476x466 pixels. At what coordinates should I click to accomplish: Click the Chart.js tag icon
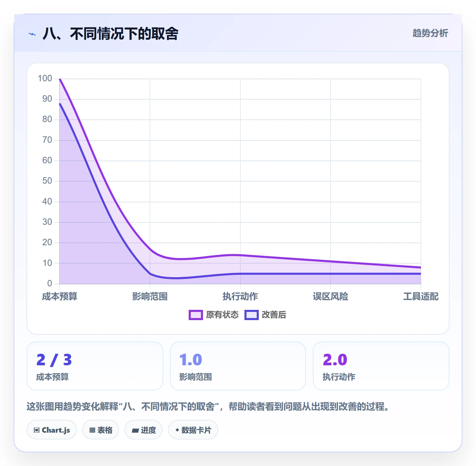point(37,430)
